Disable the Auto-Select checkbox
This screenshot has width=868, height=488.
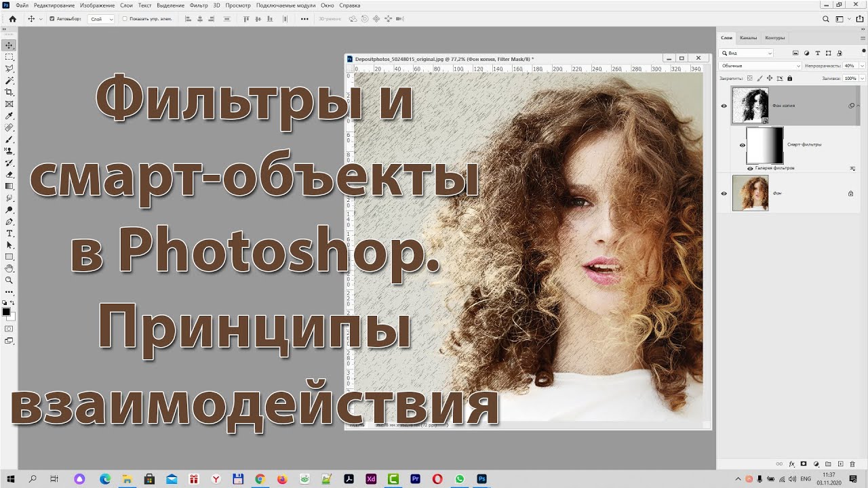(52, 19)
